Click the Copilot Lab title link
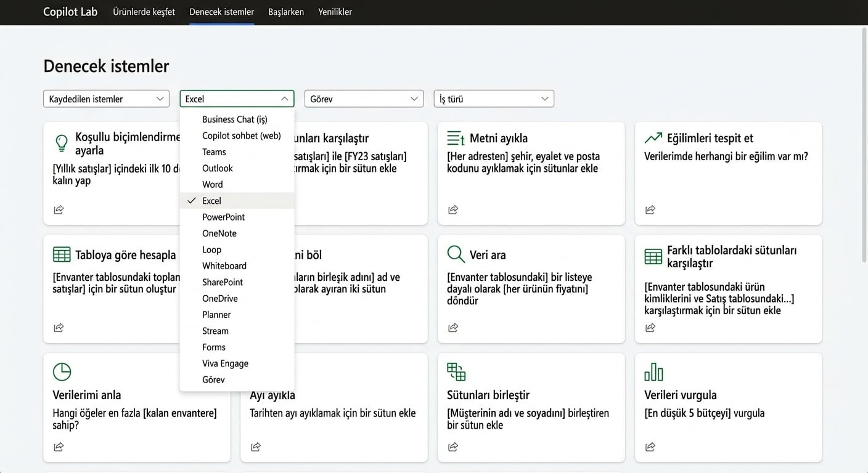The width and height of the screenshot is (868, 473). [x=70, y=12]
